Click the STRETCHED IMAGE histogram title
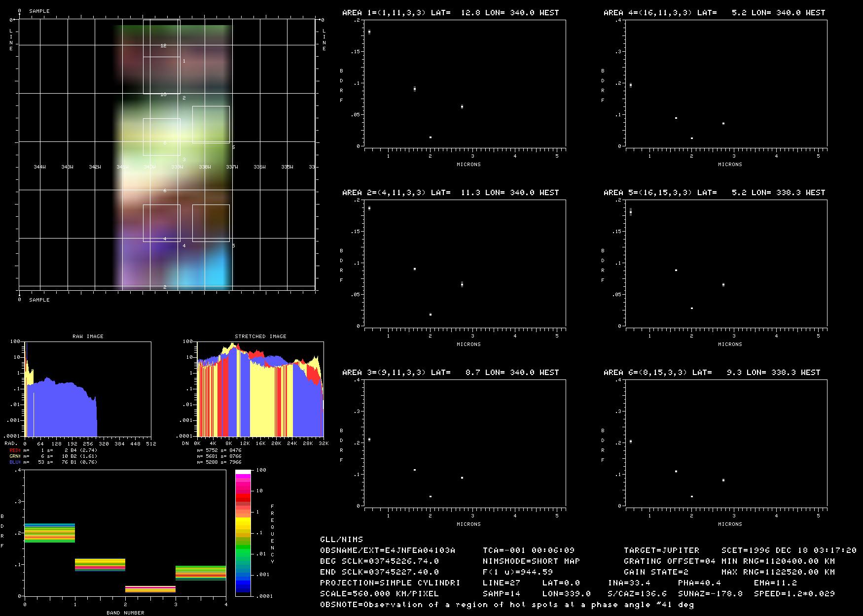Viewport: 863px width, 616px height. [x=260, y=336]
